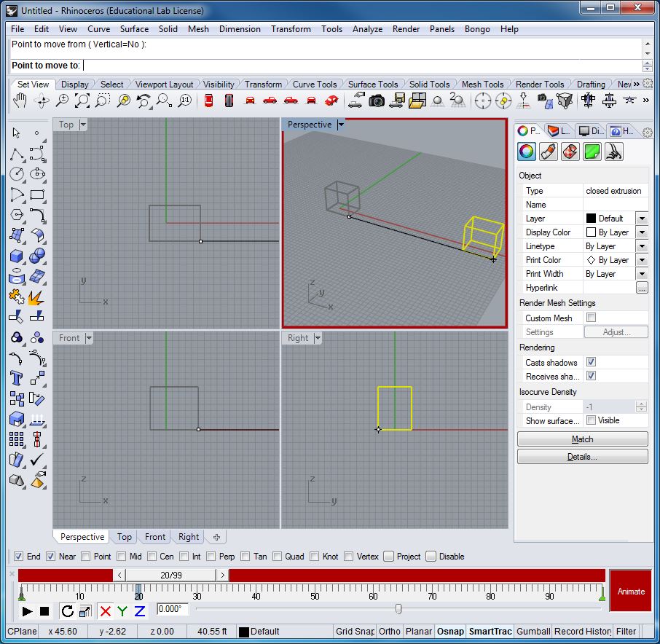Image resolution: width=660 pixels, height=644 pixels.
Task: Open the Linetype dropdown
Action: click(x=642, y=246)
